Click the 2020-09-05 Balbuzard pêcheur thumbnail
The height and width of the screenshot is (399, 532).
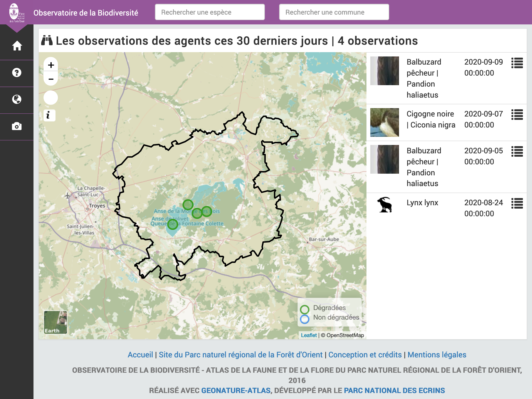pos(384,160)
